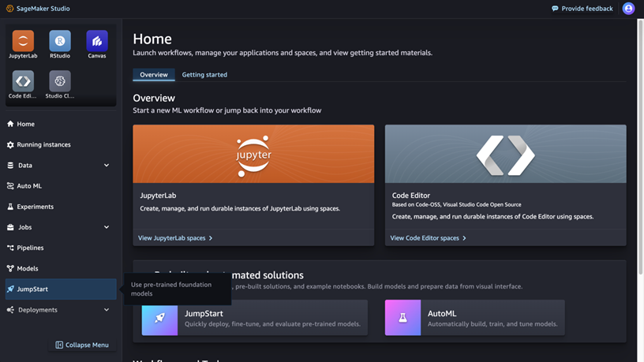Click the Deployments sidebar icon
Image resolution: width=644 pixels, height=362 pixels.
10,309
